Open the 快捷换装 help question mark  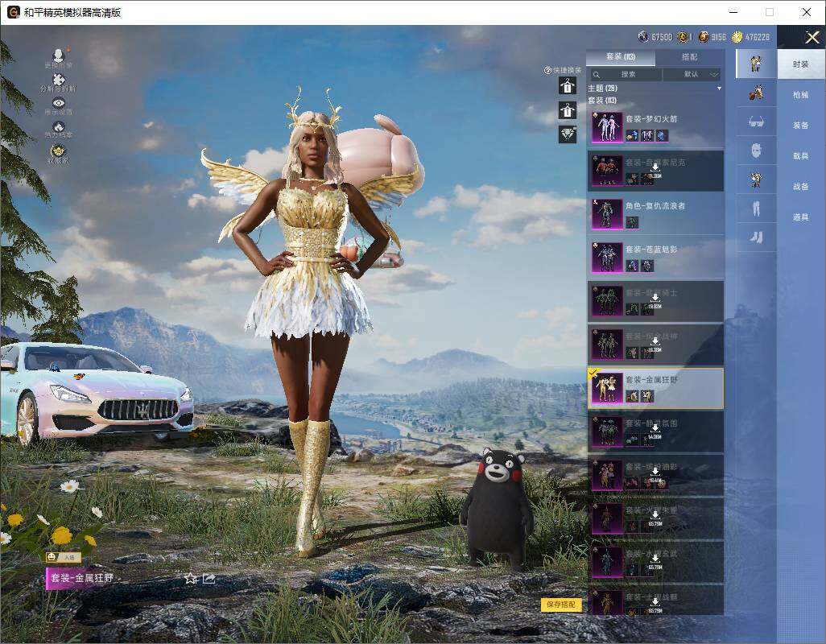pos(547,70)
